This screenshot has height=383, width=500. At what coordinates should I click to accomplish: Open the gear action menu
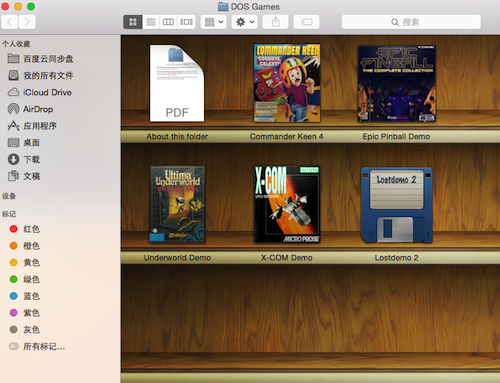pyautogui.click(x=244, y=22)
